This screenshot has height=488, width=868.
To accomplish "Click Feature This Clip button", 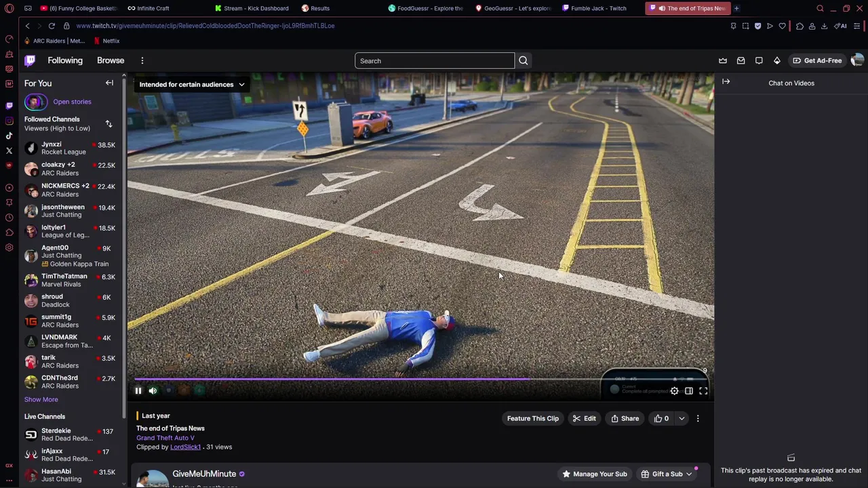I will (533, 418).
